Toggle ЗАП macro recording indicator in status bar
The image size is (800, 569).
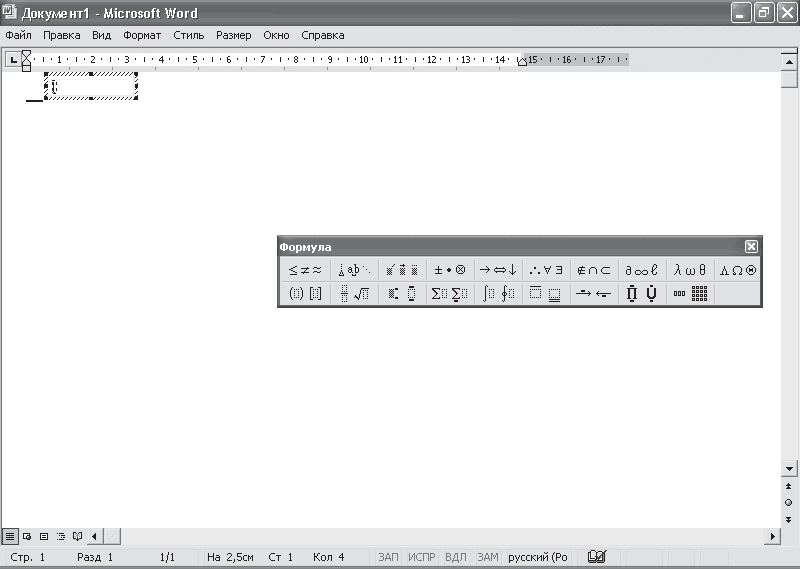click(388, 557)
